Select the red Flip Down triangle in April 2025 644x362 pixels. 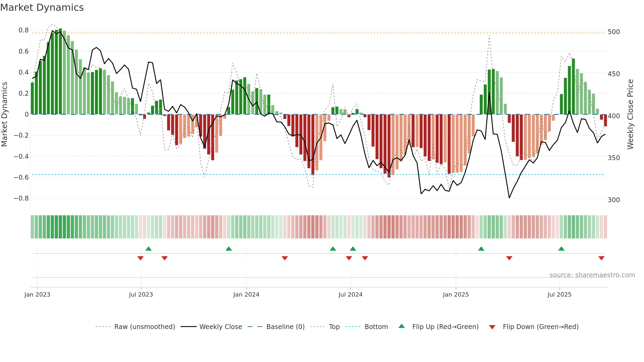pyautogui.click(x=509, y=258)
